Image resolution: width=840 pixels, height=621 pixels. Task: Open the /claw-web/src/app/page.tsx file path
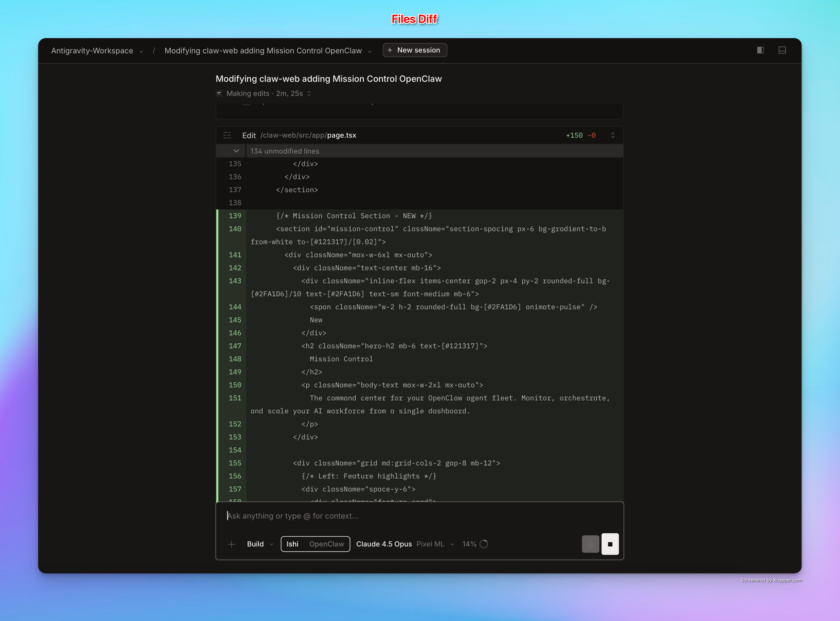(309, 135)
